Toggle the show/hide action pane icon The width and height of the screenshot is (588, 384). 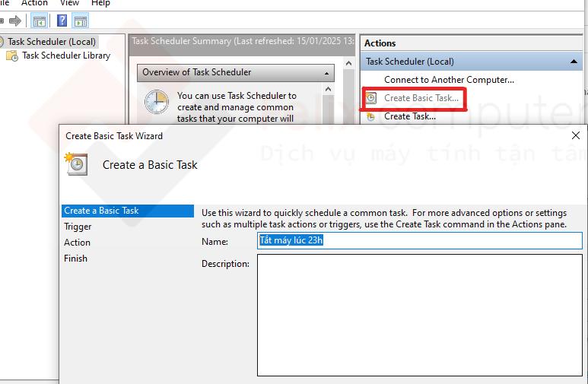coord(80,21)
